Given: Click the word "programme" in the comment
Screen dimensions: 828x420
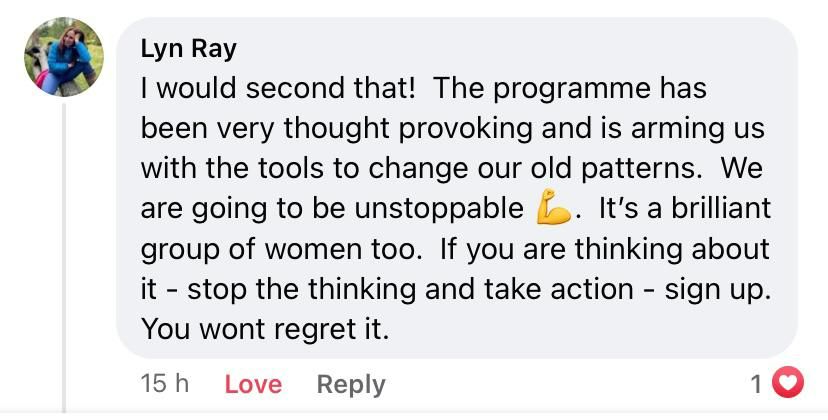Looking at the screenshot, I should pyautogui.click(x=572, y=89).
